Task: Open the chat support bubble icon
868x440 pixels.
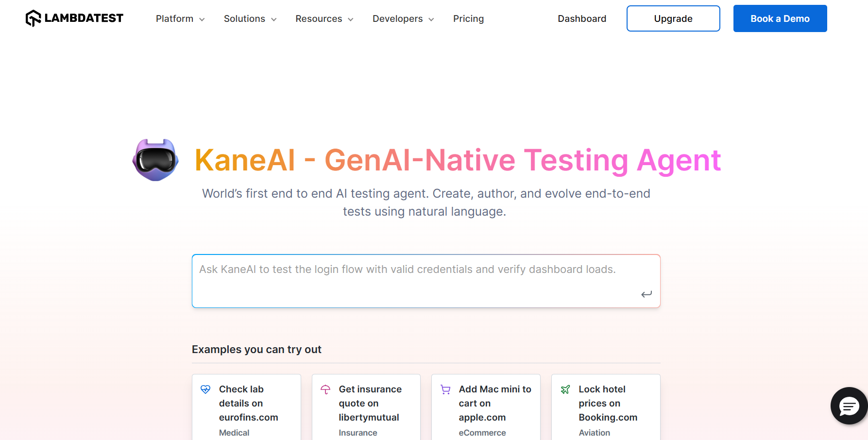Action: [849, 406]
